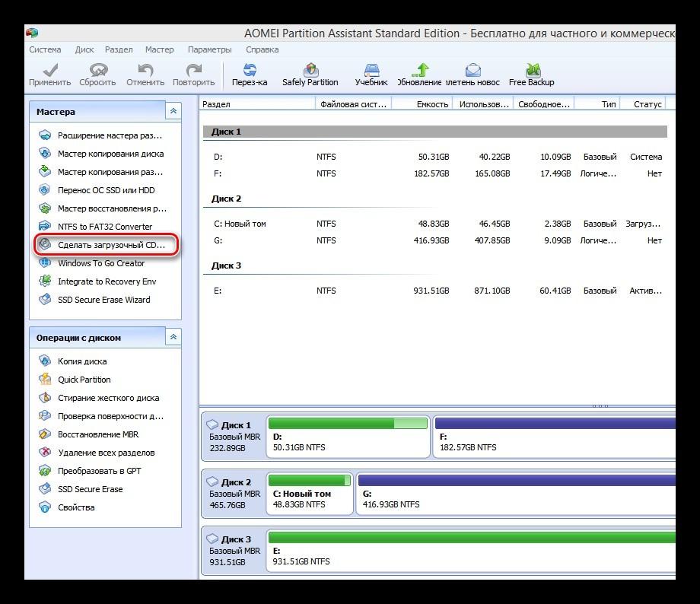
Task: Click Диск 2 Базовый MBR 465.76GB block
Action: click(x=234, y=494)
